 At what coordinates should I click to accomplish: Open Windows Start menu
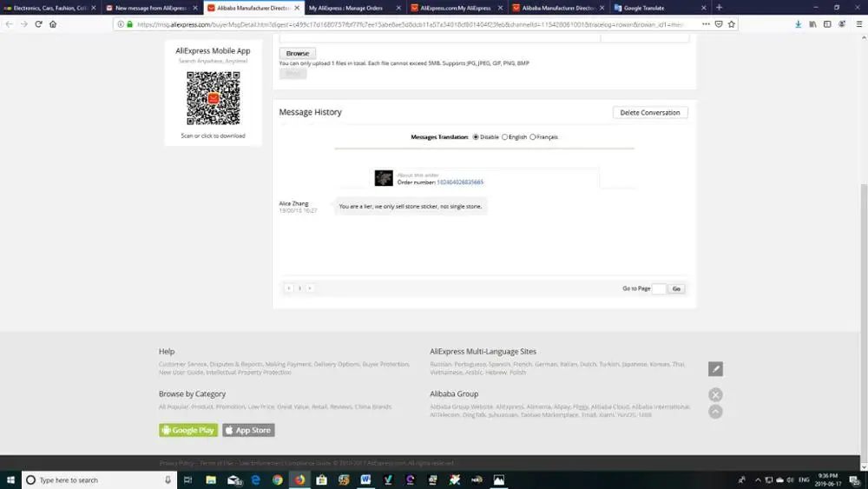click(x=10, y=479)
